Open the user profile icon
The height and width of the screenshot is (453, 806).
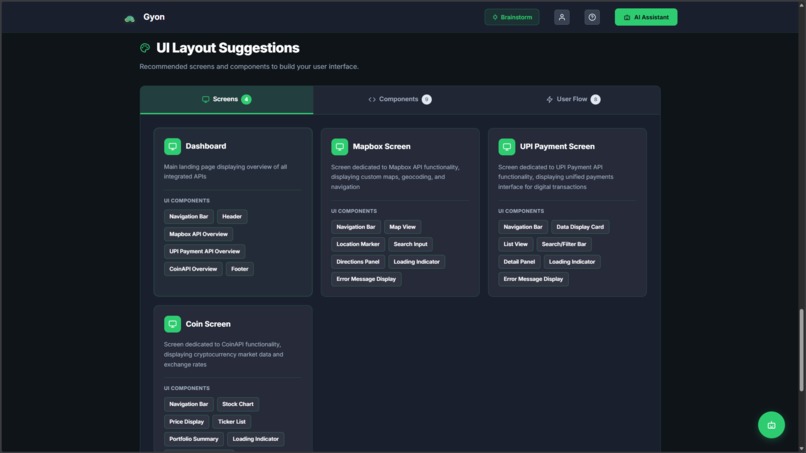tap(561, 17)
